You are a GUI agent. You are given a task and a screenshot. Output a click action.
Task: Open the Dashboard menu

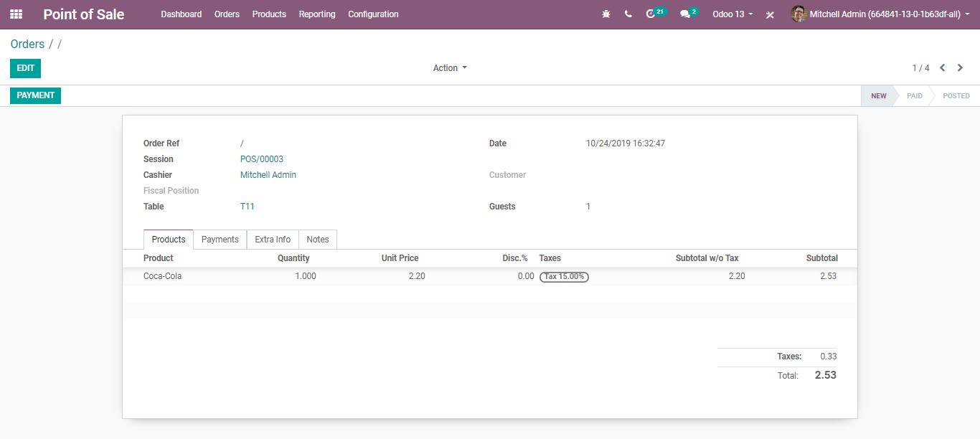click(x=182, y=14)
